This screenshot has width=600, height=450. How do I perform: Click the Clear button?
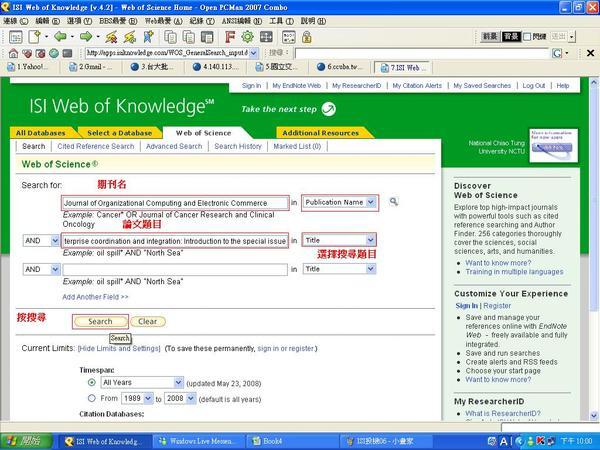pyautogui.click(x=148, y=321)
